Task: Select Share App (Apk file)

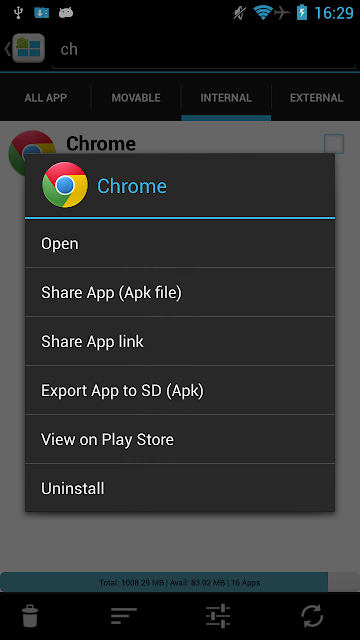Action: click(x=180, y=292)
